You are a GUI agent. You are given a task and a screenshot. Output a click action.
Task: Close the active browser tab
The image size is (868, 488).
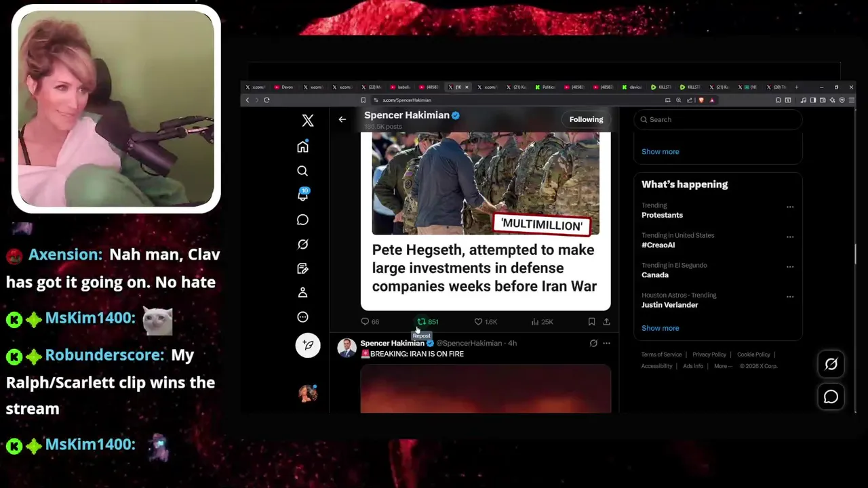tap(467, 87)
